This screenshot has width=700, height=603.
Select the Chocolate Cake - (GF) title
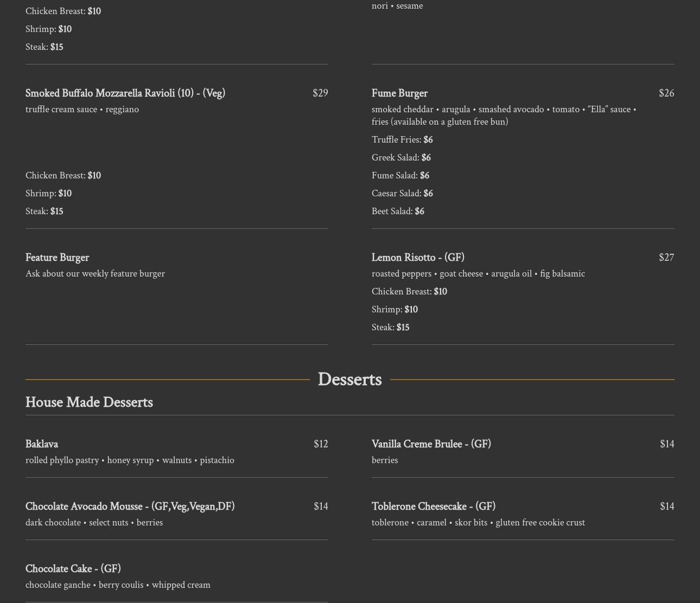(x=73, y=569)
